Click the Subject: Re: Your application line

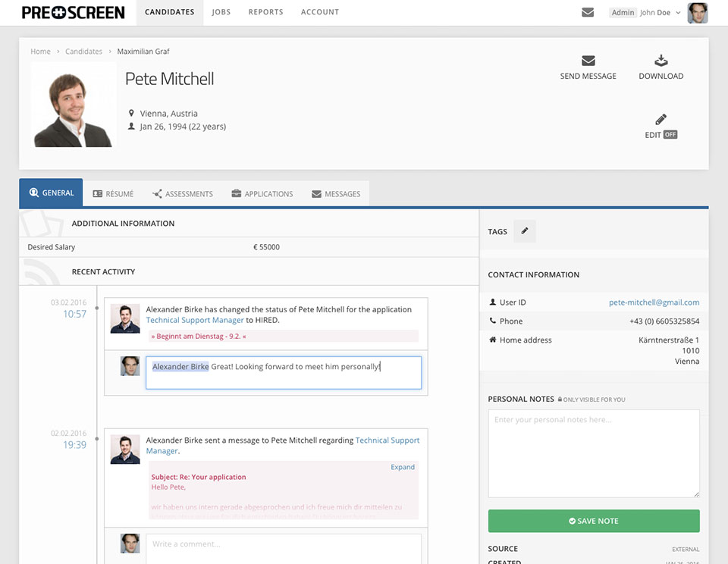coord(199,477)
